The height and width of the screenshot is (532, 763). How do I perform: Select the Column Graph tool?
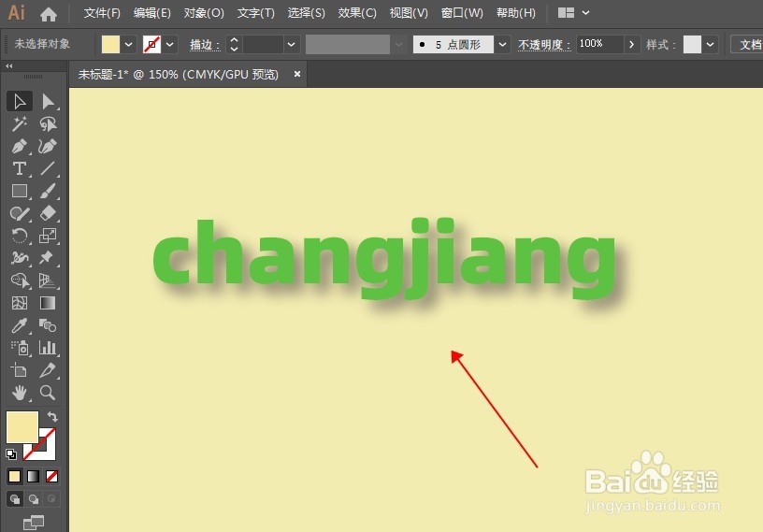(48, 348)
